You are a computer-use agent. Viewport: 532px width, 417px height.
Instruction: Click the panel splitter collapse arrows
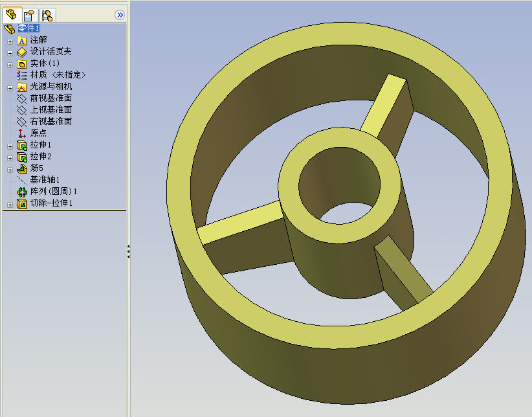128,251
